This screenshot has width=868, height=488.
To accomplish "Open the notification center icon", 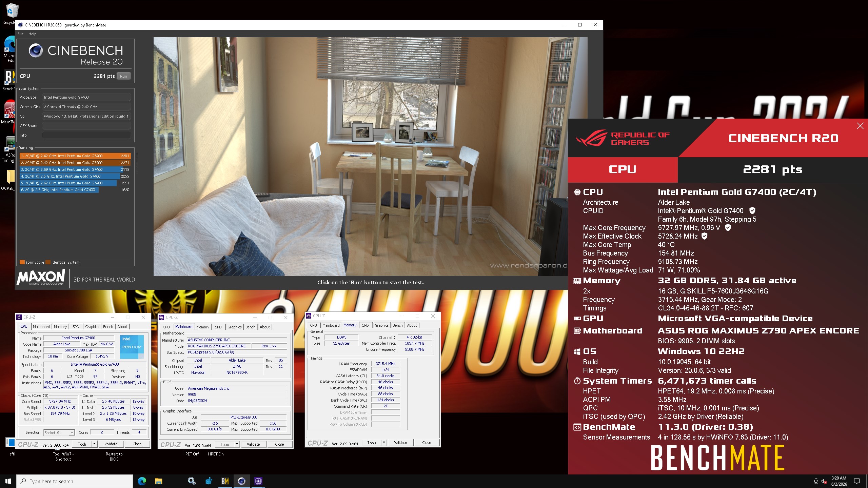I will pyautogui.click(x=857, y=481).
